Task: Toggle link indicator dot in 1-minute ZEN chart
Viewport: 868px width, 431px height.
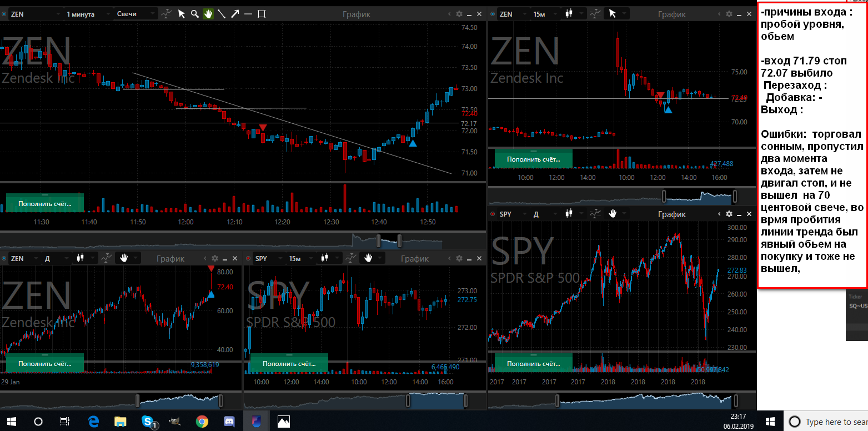Action: click(3, 14)
